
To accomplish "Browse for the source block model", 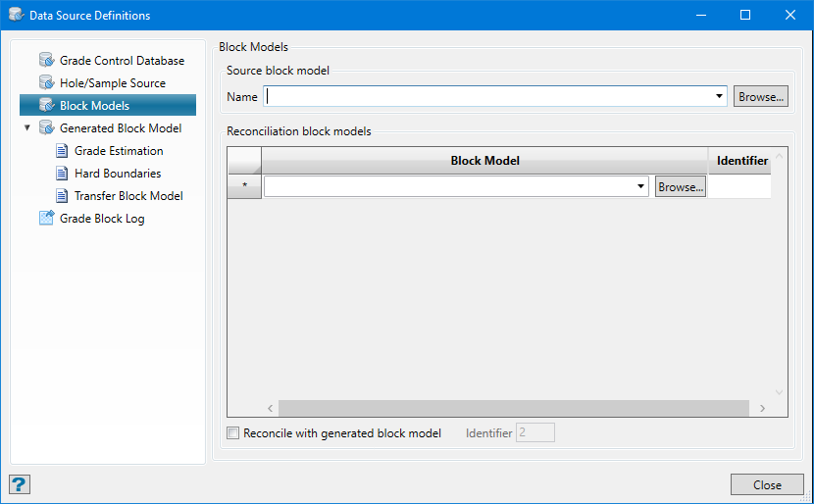I will click(x=761, y=97).
